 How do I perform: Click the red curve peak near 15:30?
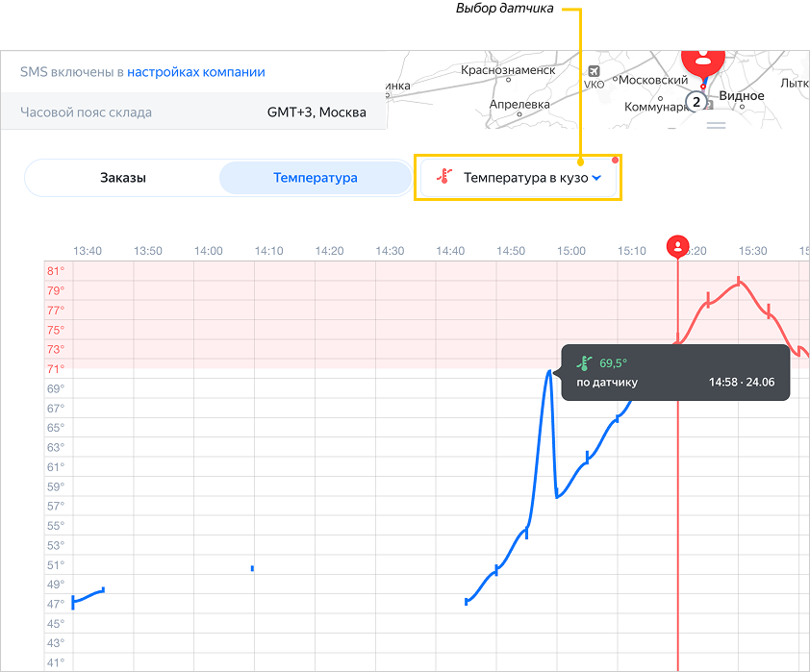[x=739, y=281]
